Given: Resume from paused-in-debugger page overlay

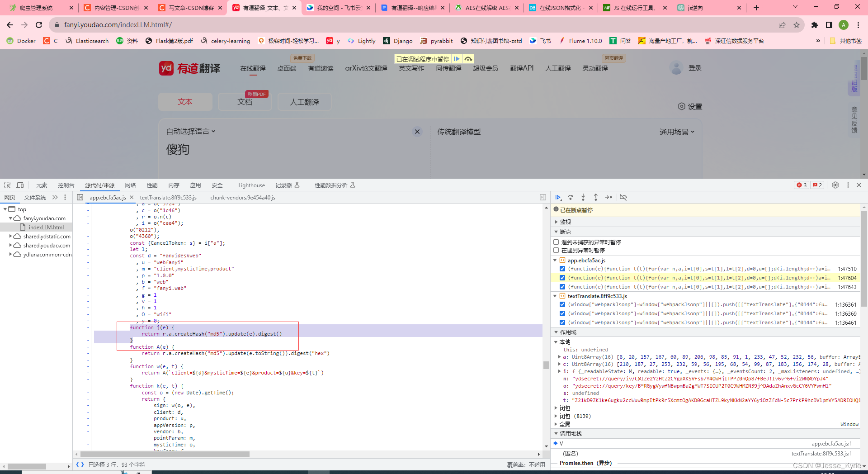Looking at the screenshot, I should pos(457,59).
